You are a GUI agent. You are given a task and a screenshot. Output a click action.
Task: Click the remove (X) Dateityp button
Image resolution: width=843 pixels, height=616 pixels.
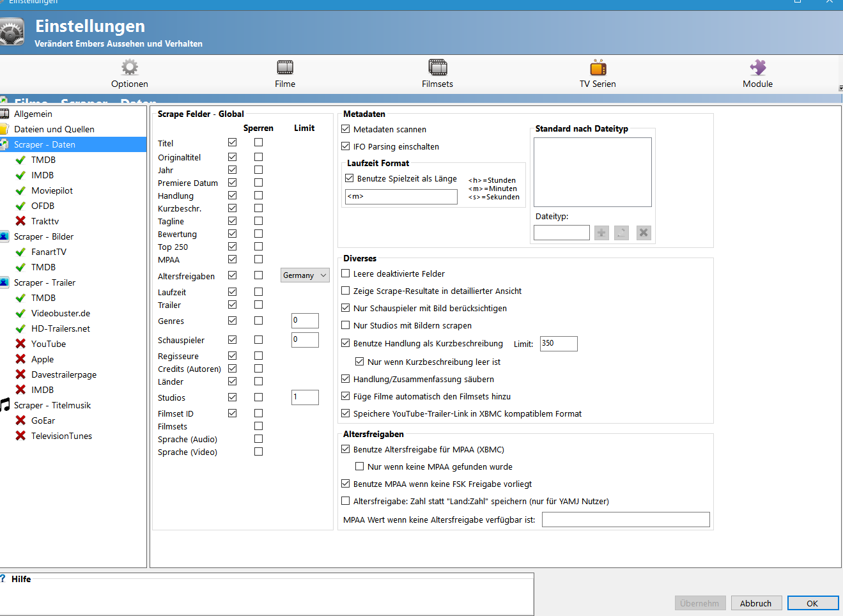(x=644, y=233)
